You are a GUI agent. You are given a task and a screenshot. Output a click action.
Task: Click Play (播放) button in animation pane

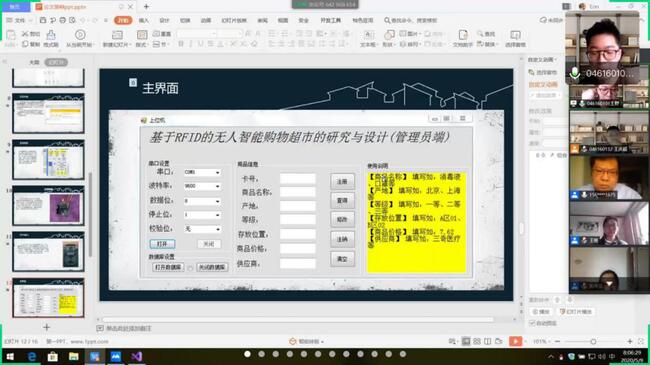click(x=541, y=311)
